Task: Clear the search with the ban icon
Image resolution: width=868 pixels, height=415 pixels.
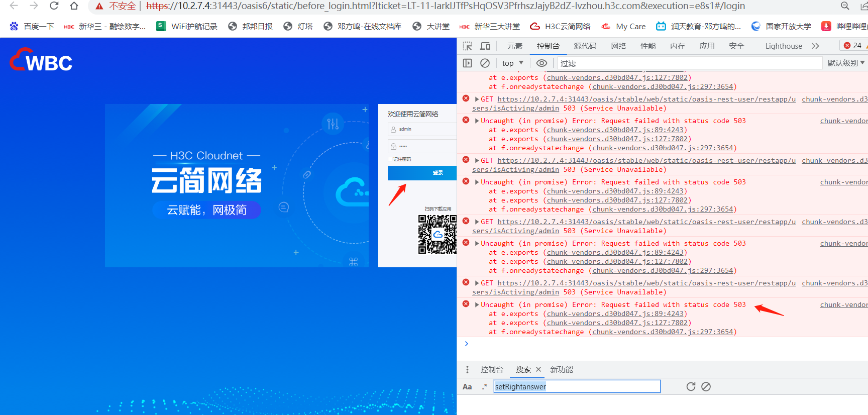Action: pos(706,386)
